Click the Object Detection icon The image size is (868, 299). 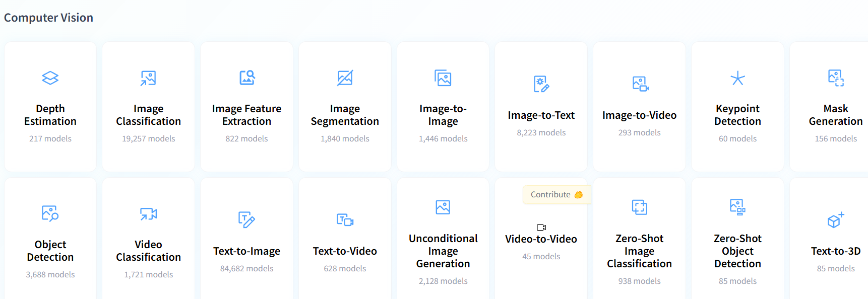coord(50,213)
